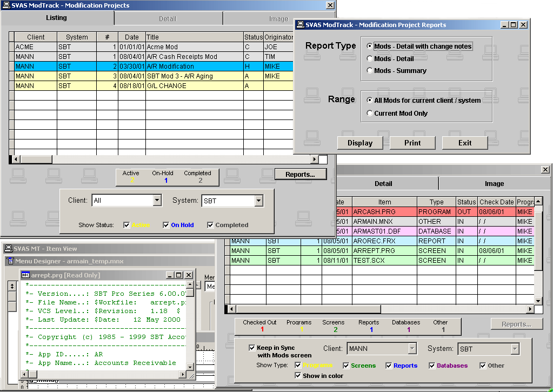The image size is (553, 392).
Task: Click the Check Date column header
Action: click(x=497, y=202)
